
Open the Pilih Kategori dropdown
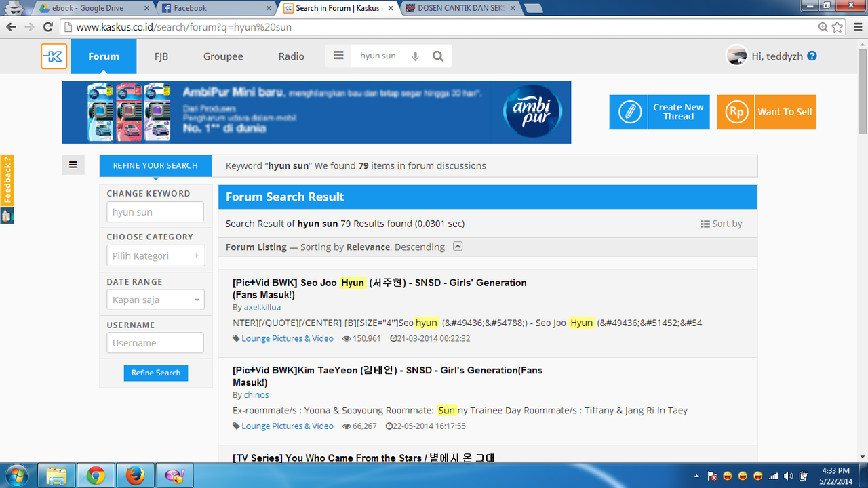tap(155, 256)
